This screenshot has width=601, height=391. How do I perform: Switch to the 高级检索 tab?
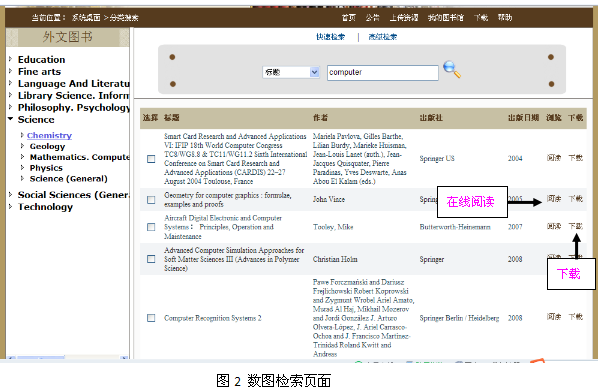tap(383, 37)
